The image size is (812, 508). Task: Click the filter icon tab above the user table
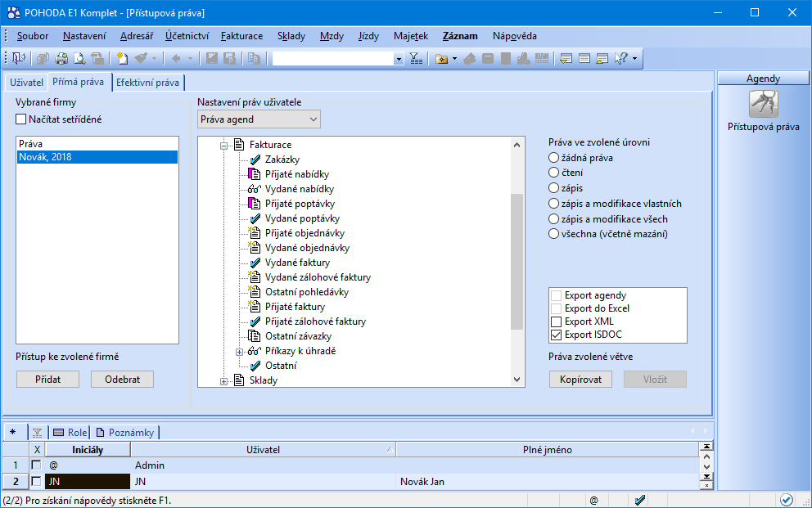click(x=37, y=433)
